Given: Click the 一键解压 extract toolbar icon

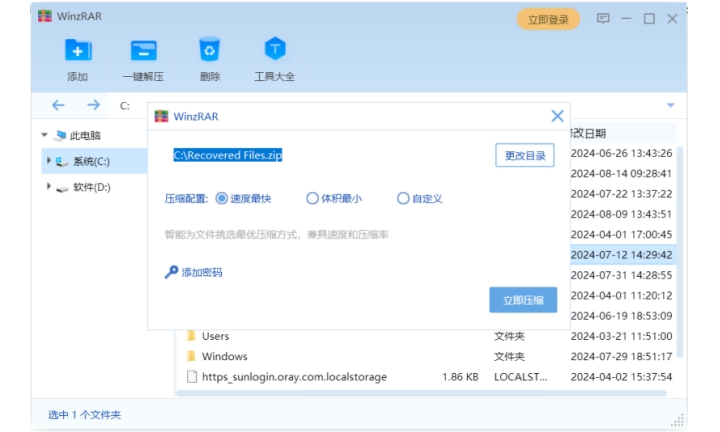Looking at the screenshot, I should pyautogui.click(x=143, y=50).
